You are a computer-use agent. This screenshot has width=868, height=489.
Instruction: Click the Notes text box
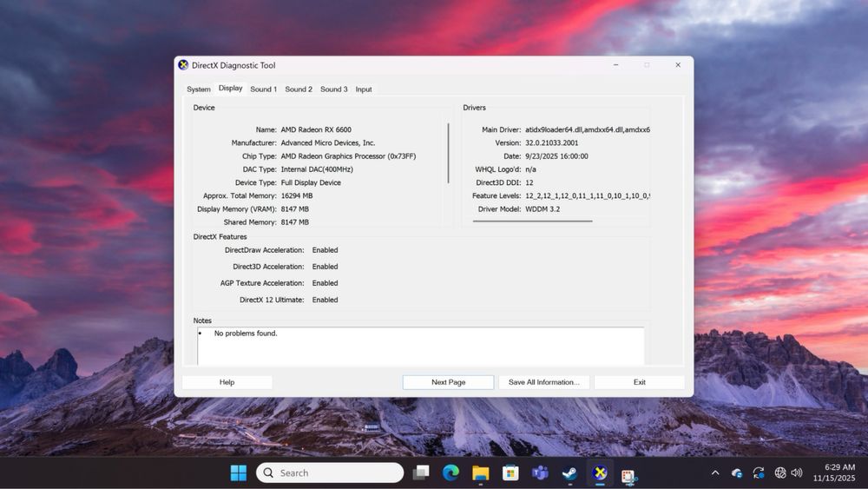tap(421, 346)
